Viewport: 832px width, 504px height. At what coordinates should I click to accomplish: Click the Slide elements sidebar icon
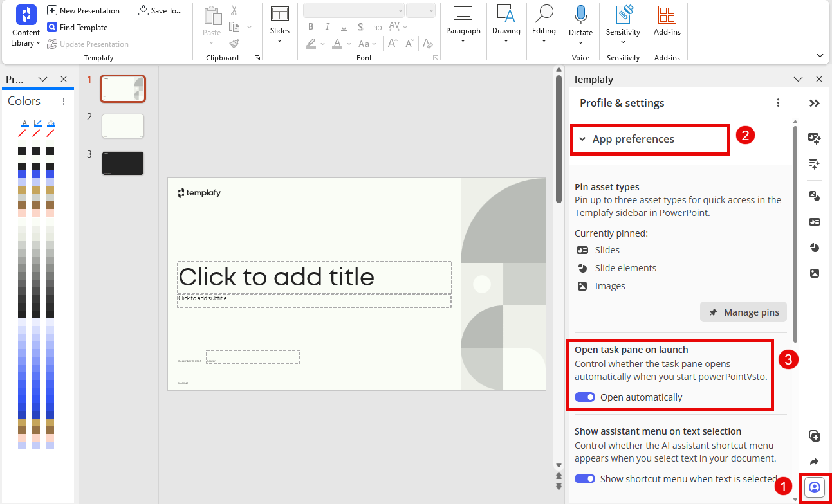[x=815, y=248]
